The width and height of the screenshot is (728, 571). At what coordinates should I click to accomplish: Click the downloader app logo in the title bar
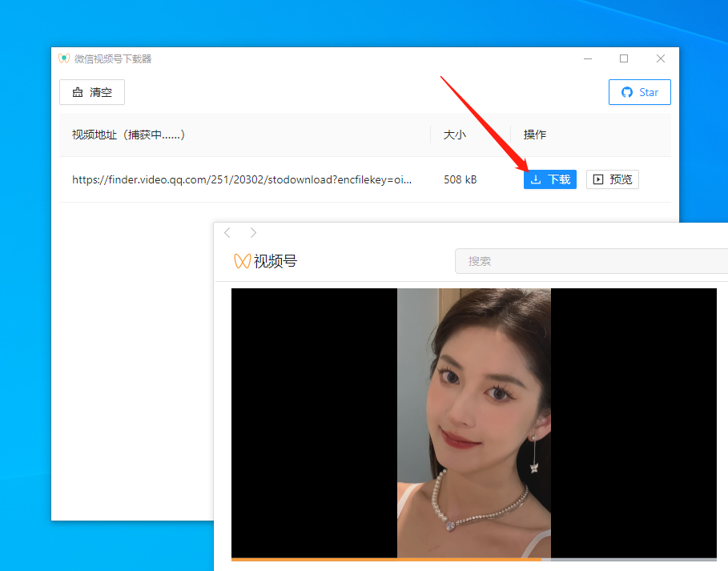click(x=64, y=58)
